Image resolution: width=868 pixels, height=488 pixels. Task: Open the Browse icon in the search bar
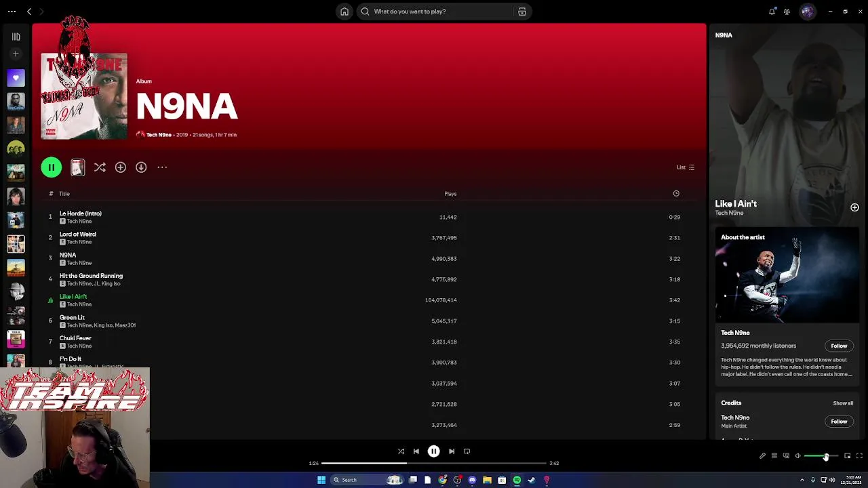click(x=522, y=12)
